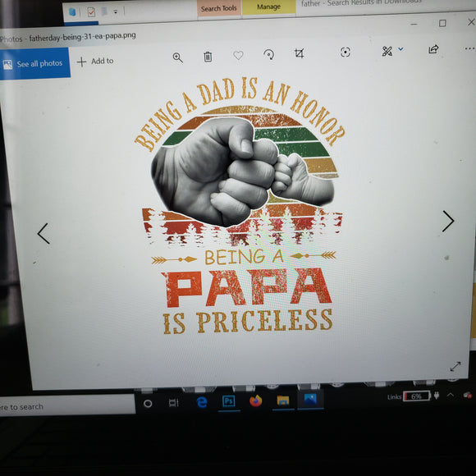Expand the Edit and Create dropdown arrow
476x476 pixels.
click(x=400, y=48)
